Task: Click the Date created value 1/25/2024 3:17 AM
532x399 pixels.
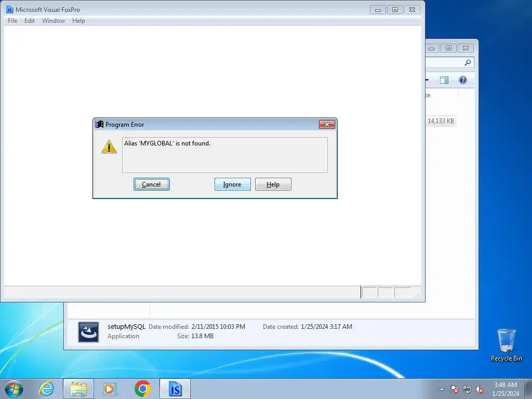Action: pyautogui.click(x=326, y=326)
